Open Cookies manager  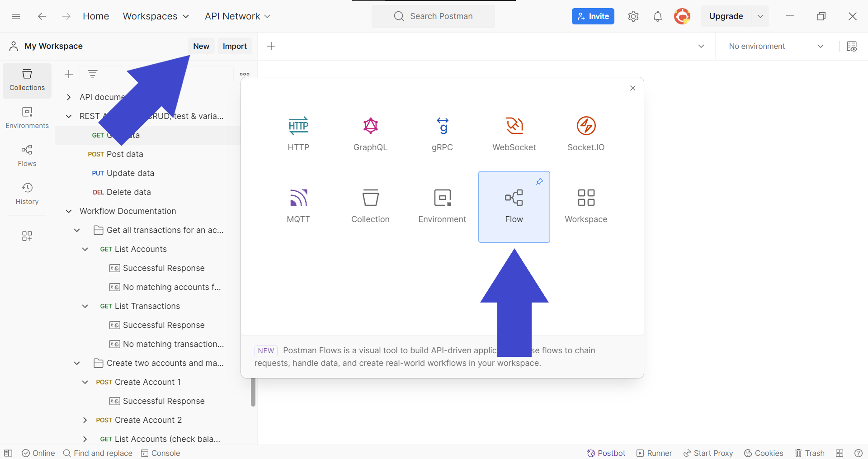click(764, 453)
